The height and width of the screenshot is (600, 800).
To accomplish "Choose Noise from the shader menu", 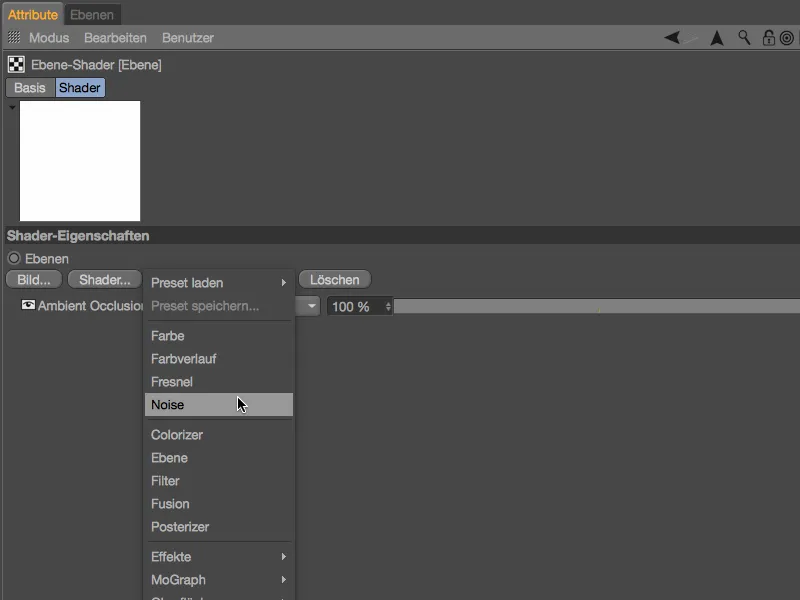I will (x=219, y=405).
